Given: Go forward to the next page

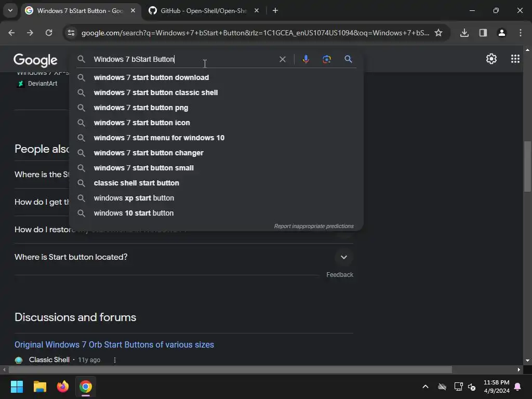Looking at the screenshot, I should coord(30,33).
